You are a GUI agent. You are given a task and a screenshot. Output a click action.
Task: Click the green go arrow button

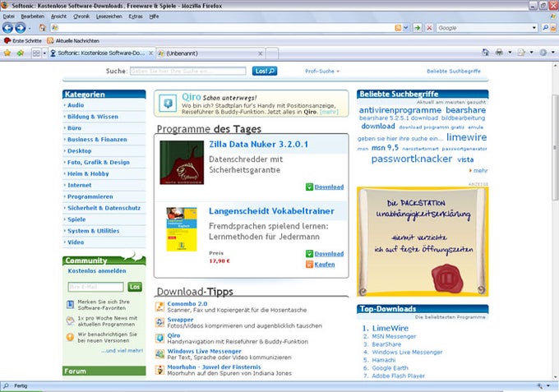[417, 28]
